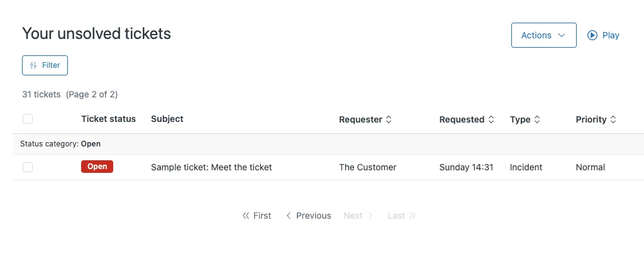Viewport: 644px width, 269px height.
Task: Expand the Actions dropdown
Action: point(543,35)
